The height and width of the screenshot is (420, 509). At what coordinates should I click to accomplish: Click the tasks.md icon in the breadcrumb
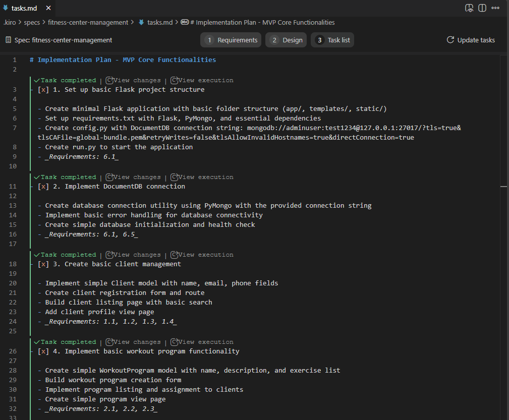pyautogui.click(x=141, y=22)
